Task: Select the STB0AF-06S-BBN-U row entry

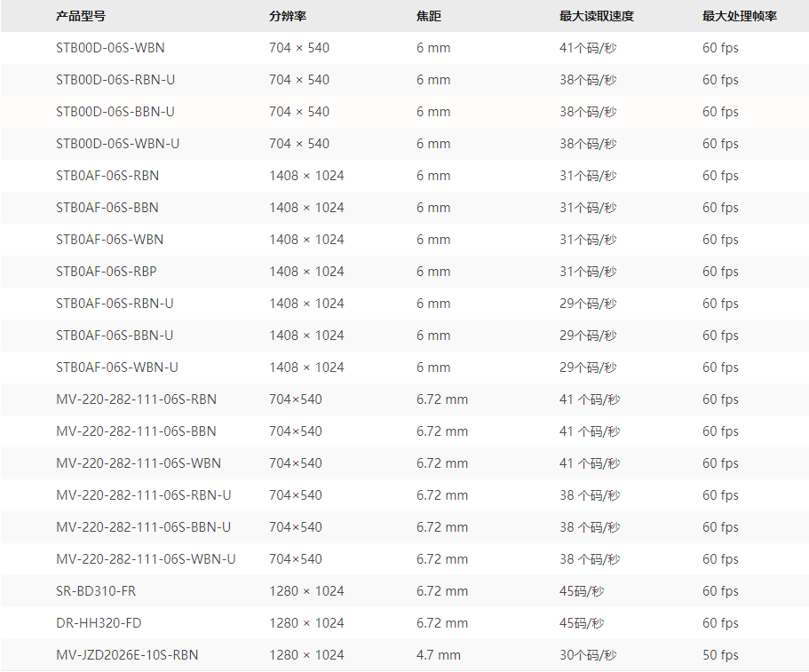Action: (115, 336)
